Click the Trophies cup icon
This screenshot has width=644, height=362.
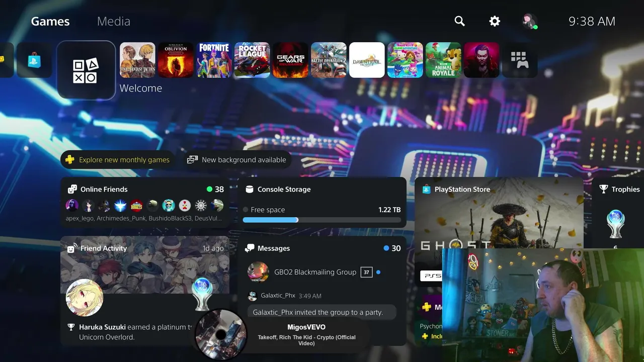(x=603, y=189)
